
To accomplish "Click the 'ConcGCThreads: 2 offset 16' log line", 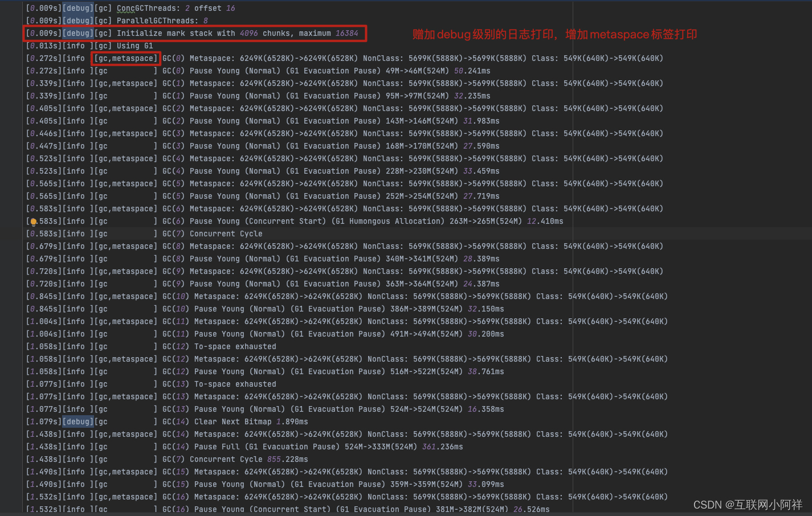I will pos(130,8).
